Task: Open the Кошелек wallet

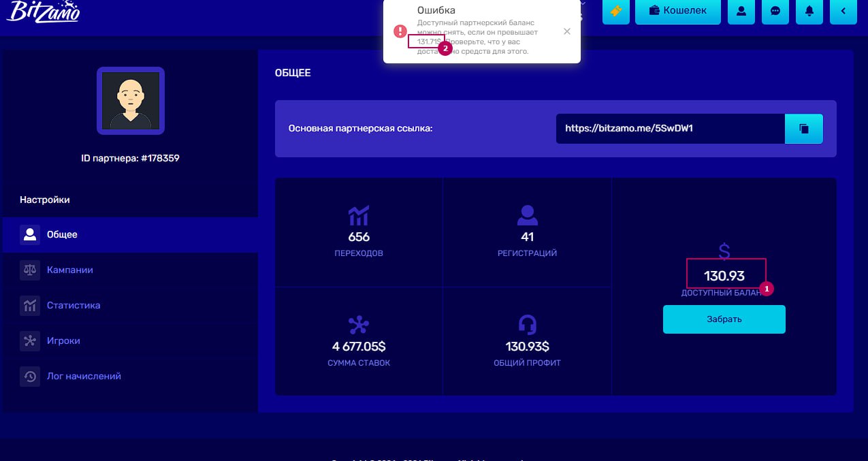Action: (x=677, y=11)
